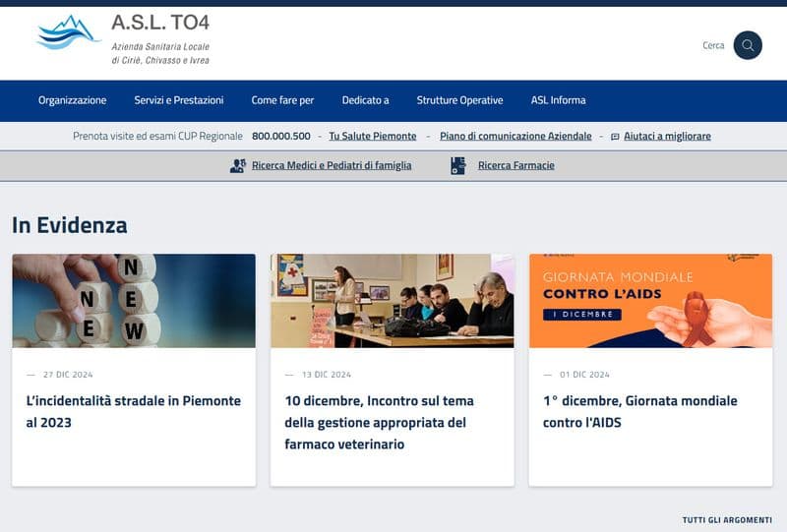The width and height of the screenshot is (787, 532).
Task: Click the NEWS wooden blocks thumbnail
Action: pos(134,301)
